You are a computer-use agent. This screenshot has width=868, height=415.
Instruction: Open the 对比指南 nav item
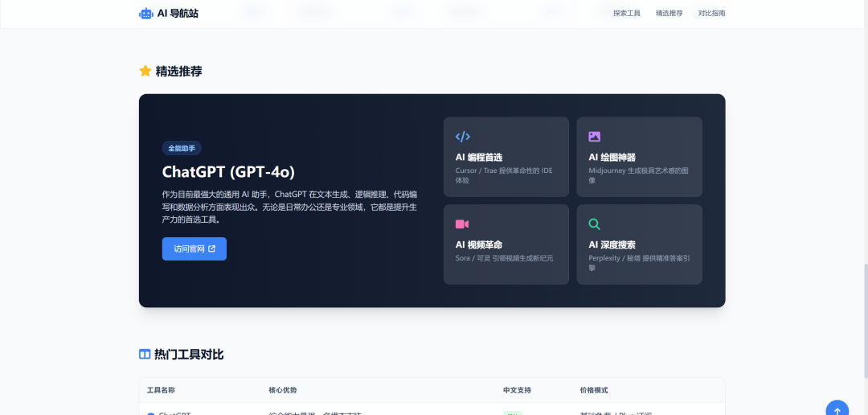[712, 14]
